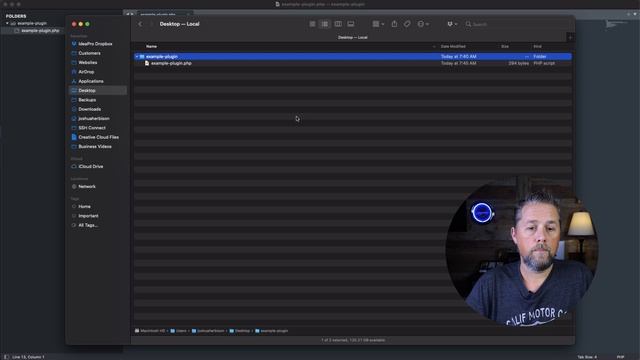The width and height of the screenshot is (640, 360).
Task: Filter by the Home tag
Action: [84, 207]
